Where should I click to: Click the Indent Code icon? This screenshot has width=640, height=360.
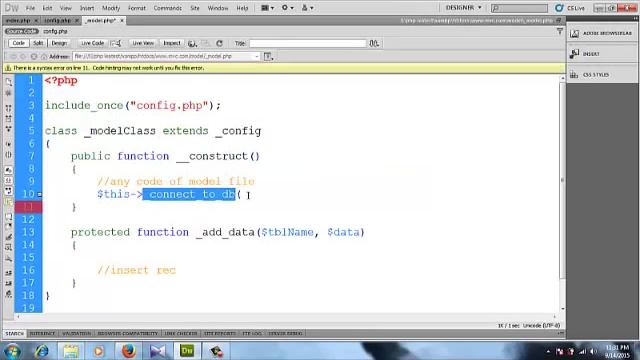(9, 273)
